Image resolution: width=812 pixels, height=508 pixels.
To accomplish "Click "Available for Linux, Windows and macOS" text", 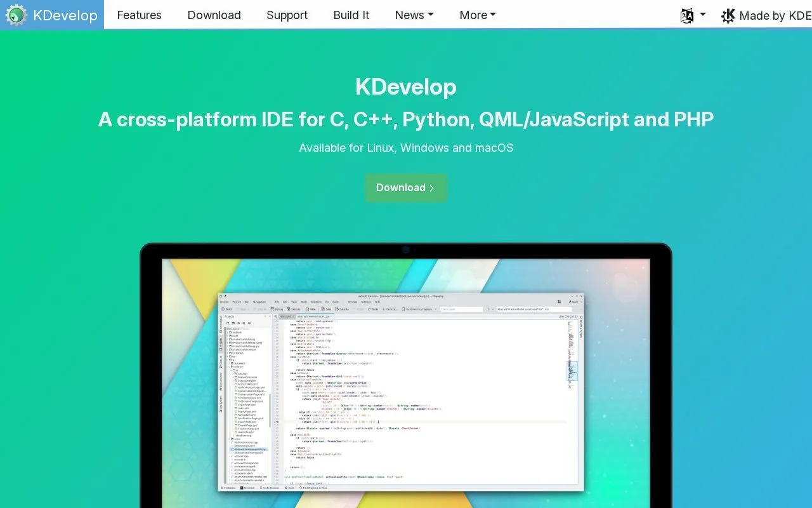I will 406,148.
